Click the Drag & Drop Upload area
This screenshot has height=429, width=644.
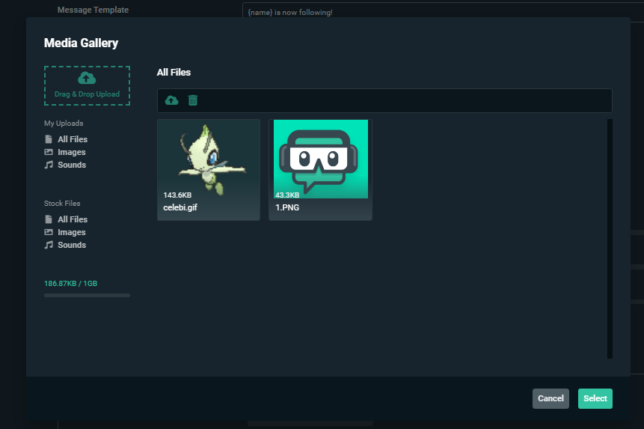(87, 85)
